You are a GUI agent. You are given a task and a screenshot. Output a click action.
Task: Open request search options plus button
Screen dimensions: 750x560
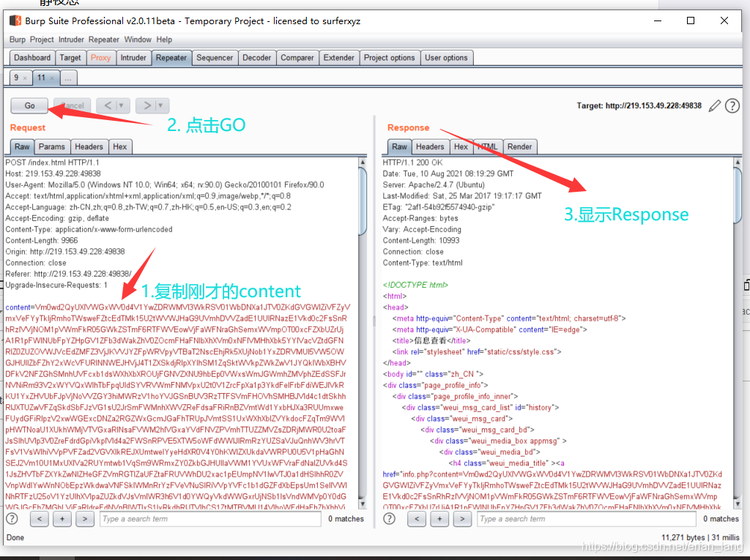click(62, 519)
